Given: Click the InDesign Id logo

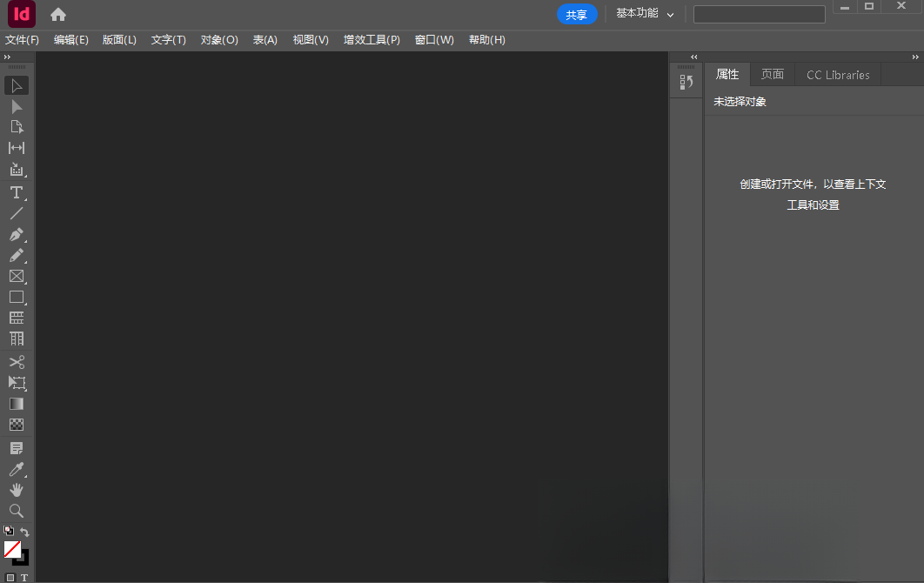Looking at the screenshot, I should [x=21, y=14].
